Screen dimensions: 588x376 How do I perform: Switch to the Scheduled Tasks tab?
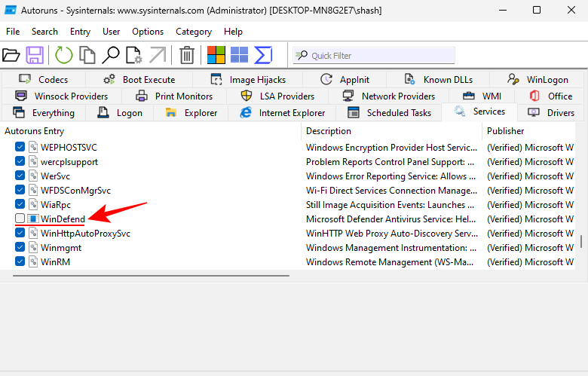pos(390,113)
